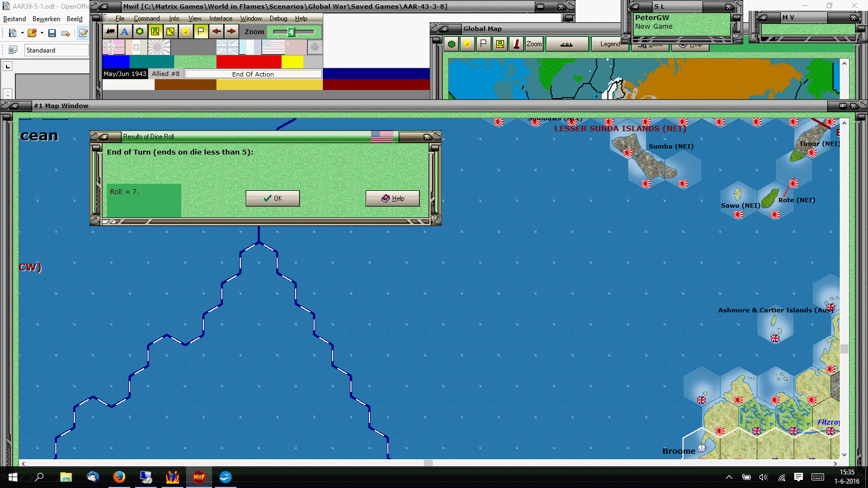Click the tank unit icon in Mwif toolbar
The height and width of the screenshot is (488, 868).
pyautogui.click(x=110, y=31)
